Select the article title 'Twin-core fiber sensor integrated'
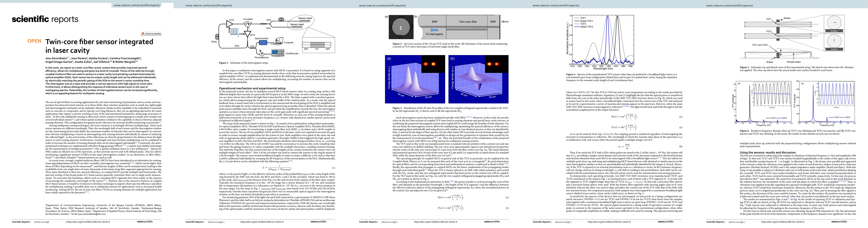This screenshot has height=228, width=868. (99, 42)
